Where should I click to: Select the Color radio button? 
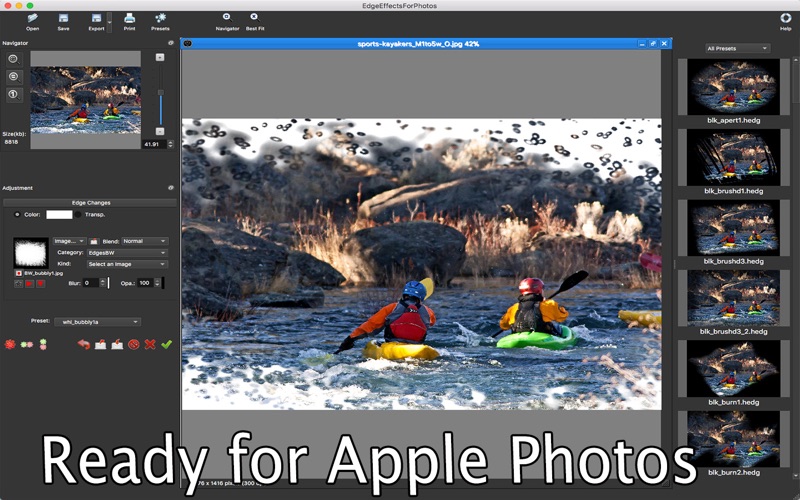tap(17, 215)
